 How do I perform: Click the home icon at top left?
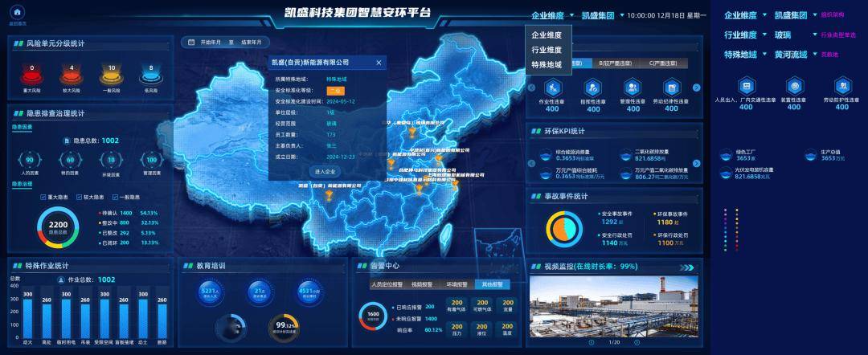point(18,13)
